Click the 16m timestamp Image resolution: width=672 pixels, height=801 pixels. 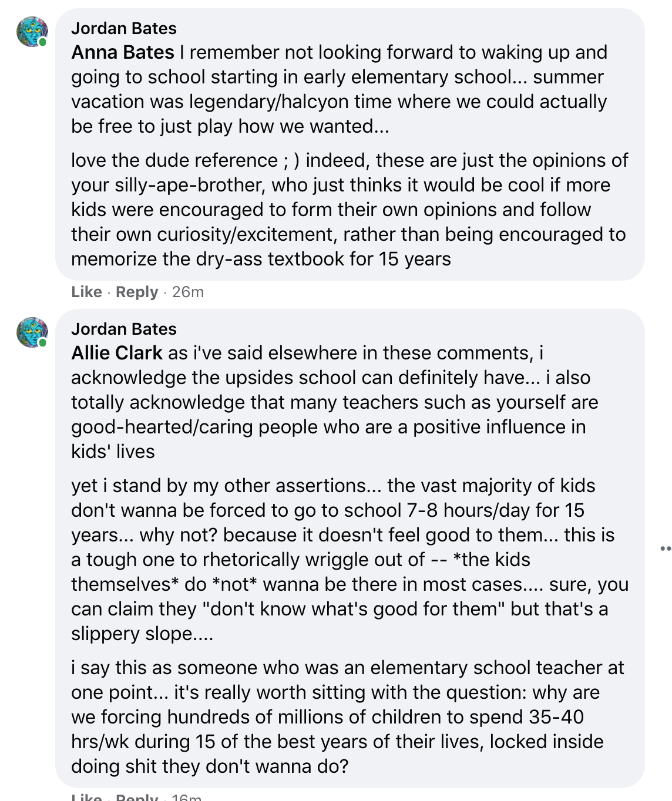tap(187, 797)
